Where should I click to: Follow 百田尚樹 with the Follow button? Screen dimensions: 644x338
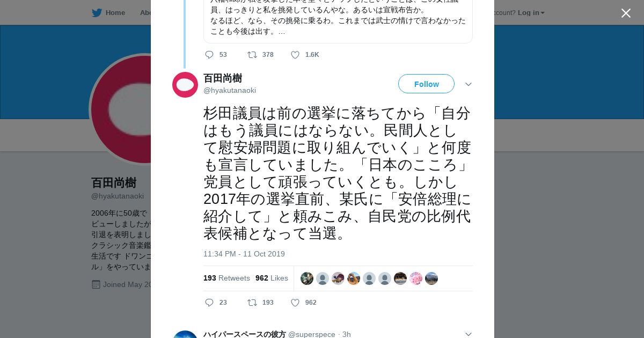point(426,84)
